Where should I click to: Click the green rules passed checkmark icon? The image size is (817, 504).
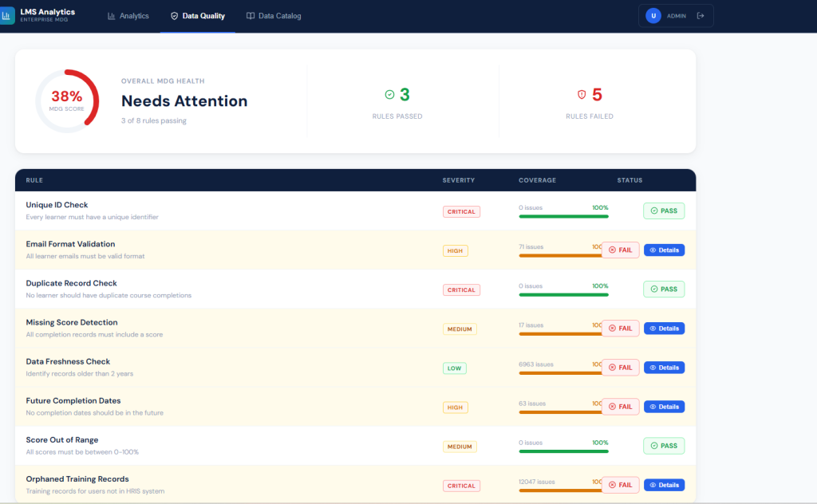(389, 95)
